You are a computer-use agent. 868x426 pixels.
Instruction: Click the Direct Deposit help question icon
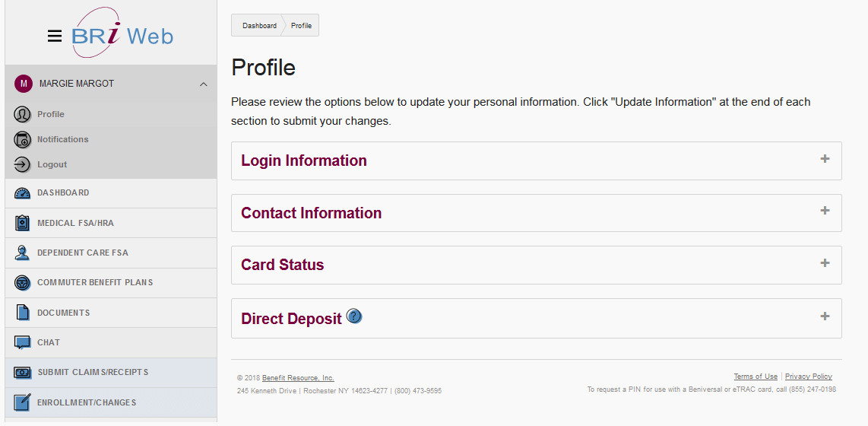click(354, 316)
